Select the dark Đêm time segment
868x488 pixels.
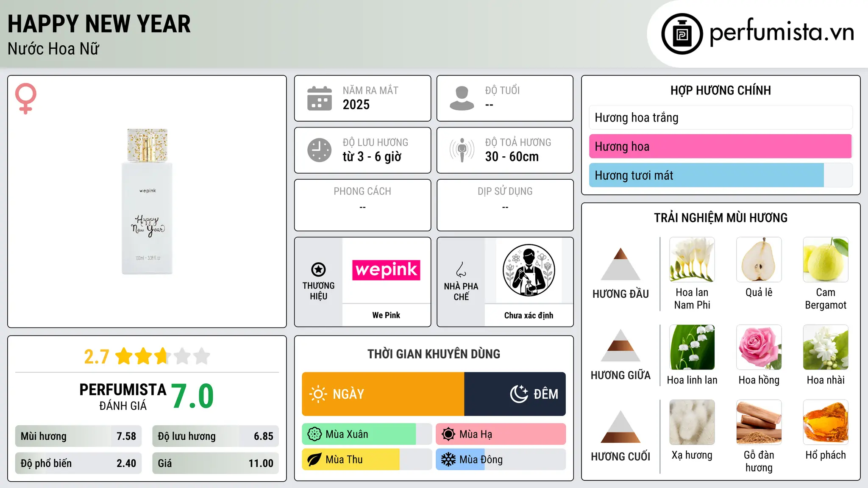pyautogui.click(x=515, y=394)
